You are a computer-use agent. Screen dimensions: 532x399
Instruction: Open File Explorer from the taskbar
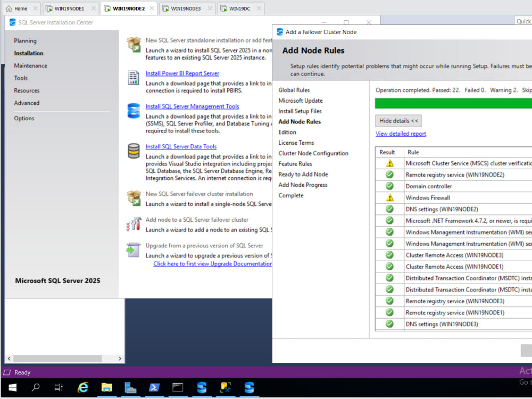coord(106,387)
